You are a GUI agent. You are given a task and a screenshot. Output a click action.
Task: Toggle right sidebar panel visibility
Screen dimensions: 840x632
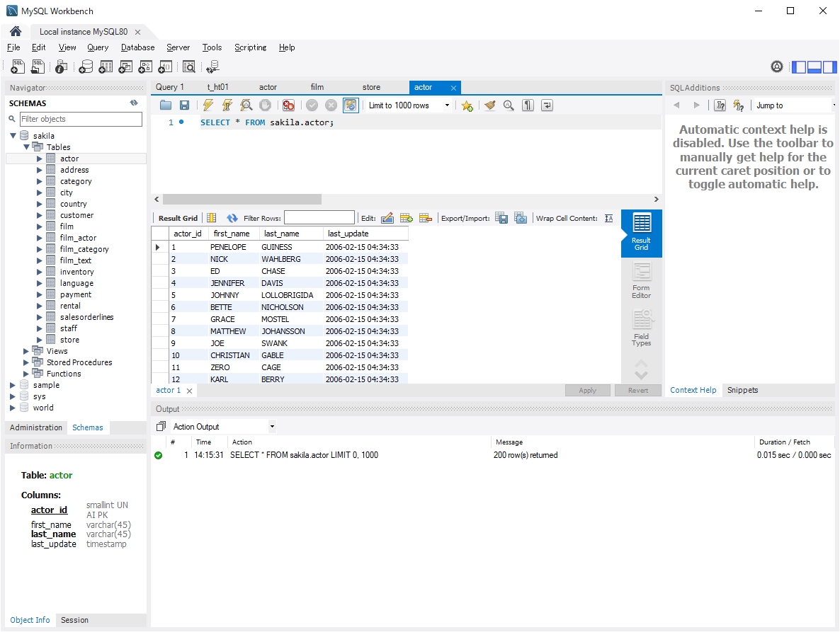[x=830, y=67]
